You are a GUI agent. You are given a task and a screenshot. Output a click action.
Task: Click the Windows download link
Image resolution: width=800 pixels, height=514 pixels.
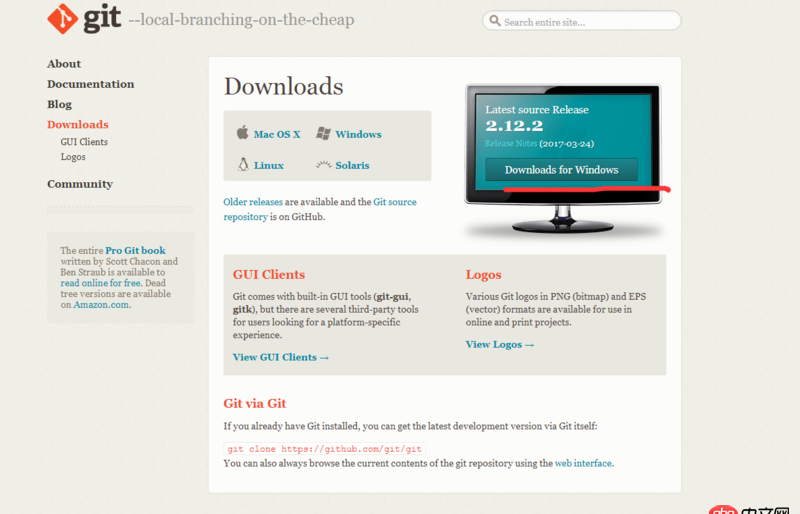pos(358,134)
